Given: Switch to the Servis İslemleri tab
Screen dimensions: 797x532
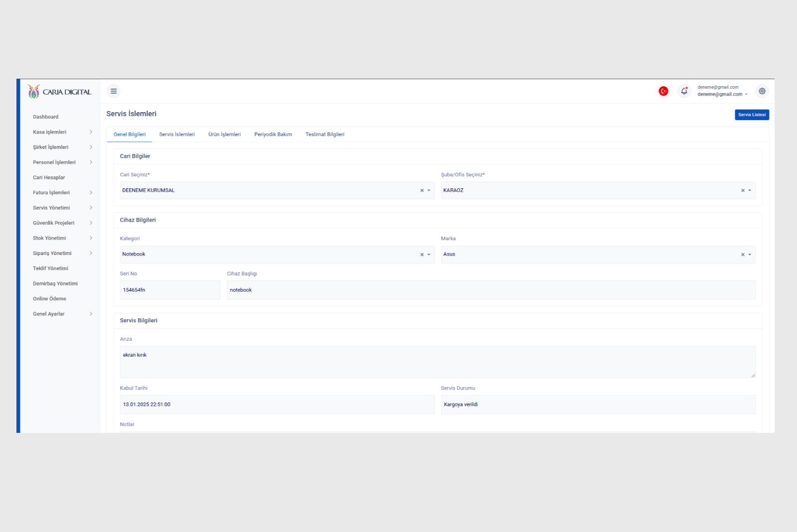Looking at the screenshot, I should pos(177,134).
